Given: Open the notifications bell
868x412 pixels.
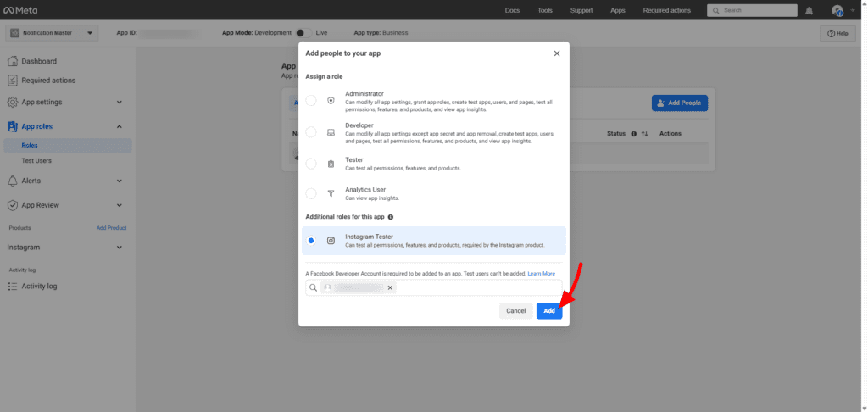Looking at the screenshot, I should [809, 10].
